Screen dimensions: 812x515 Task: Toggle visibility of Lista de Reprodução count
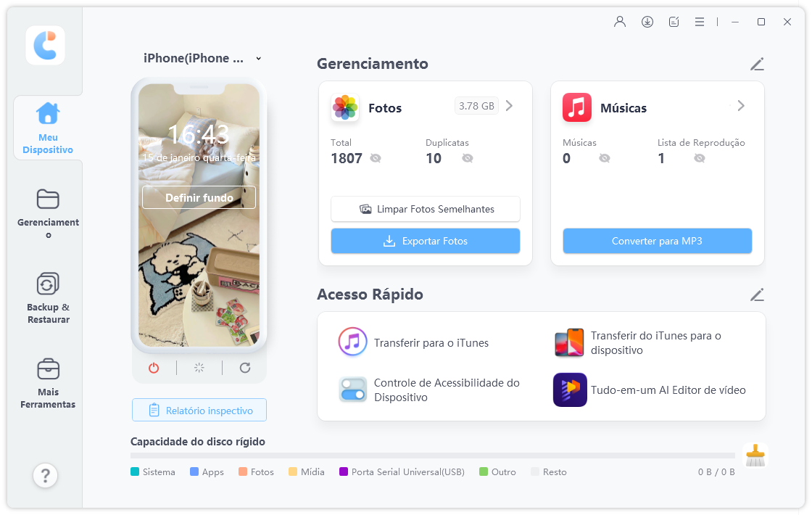pos(699,159)
